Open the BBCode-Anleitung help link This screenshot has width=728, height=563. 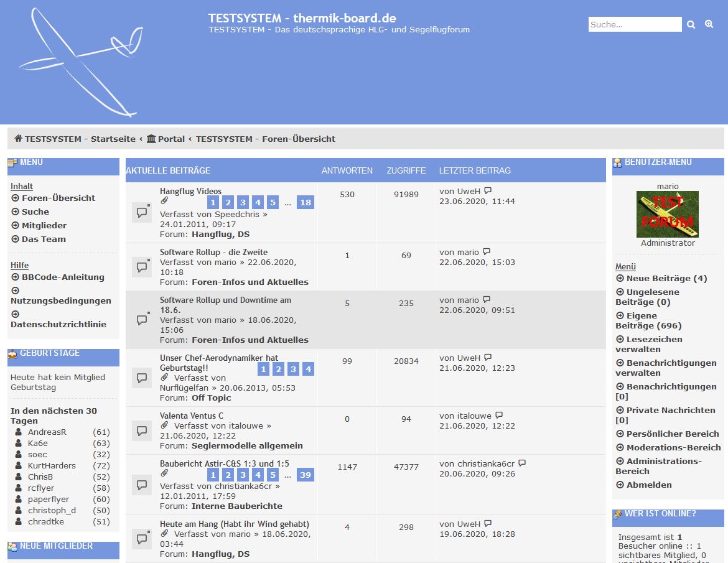click(63, 277)
